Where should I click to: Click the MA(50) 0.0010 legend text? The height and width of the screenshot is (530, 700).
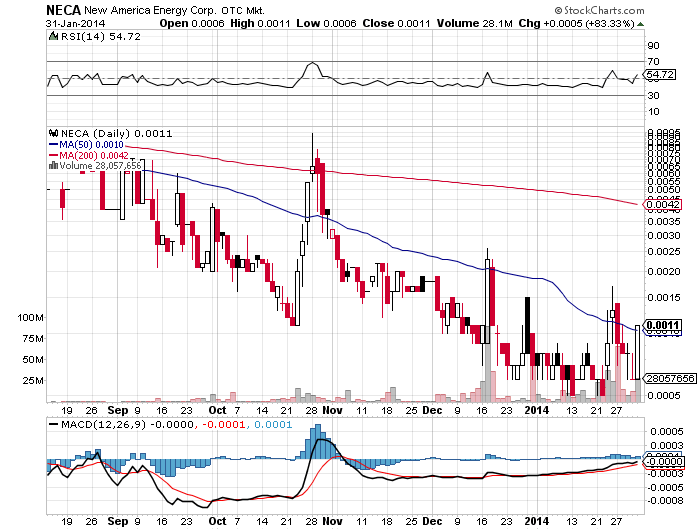tap(92, 145)
